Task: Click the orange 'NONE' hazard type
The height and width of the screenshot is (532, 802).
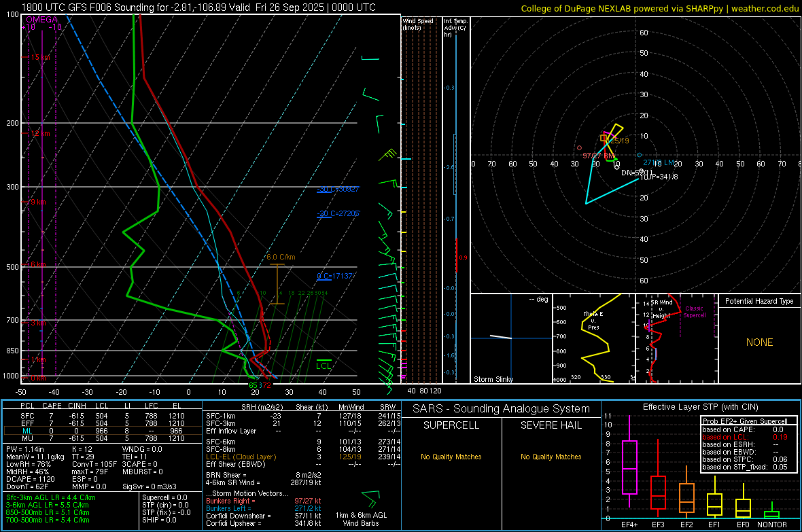Action: point(759,342)
